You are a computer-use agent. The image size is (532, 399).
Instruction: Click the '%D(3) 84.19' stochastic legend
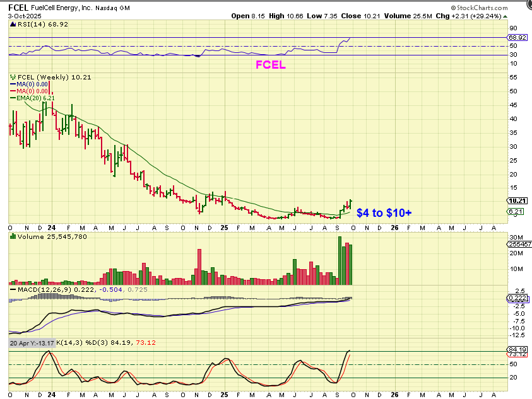click(x=109, y=343)
